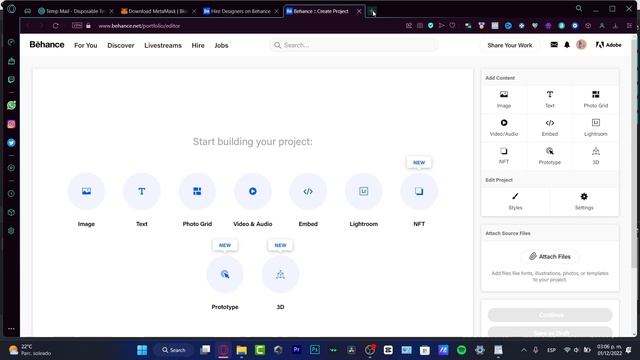The height and width of the screenshot is (360, 640).
Task: Add Video/Audio from the sidebar panel
Action: (x=504, y=127)
